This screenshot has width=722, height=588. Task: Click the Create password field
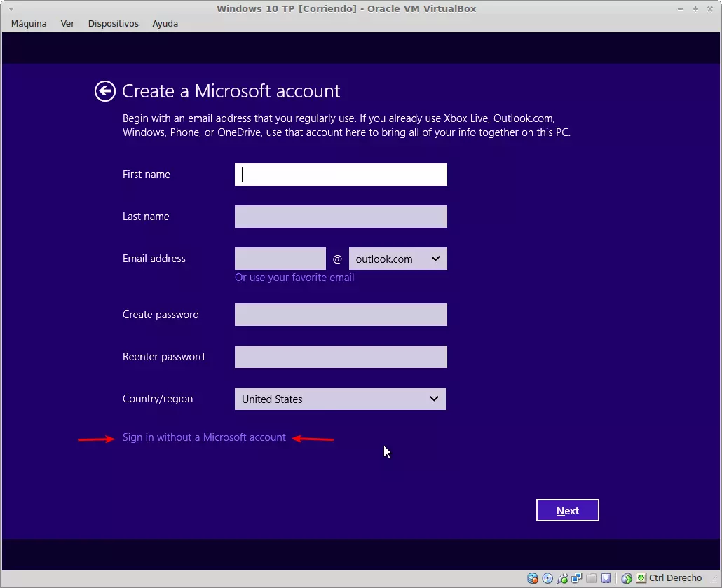click(x=341, y=315)
